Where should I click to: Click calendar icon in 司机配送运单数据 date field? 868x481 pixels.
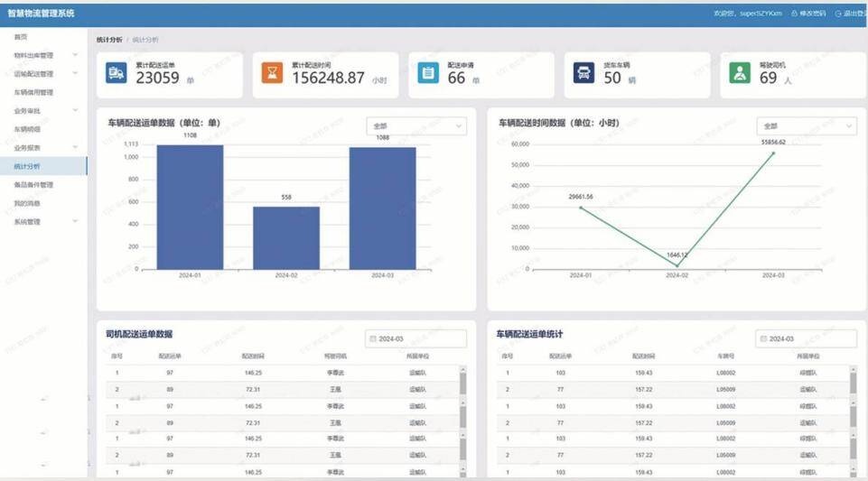click(372, 338)
